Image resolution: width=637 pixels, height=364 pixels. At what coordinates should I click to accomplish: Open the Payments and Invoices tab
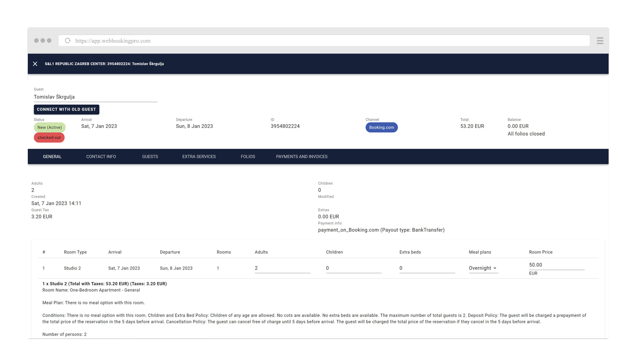tap(302, 157)
